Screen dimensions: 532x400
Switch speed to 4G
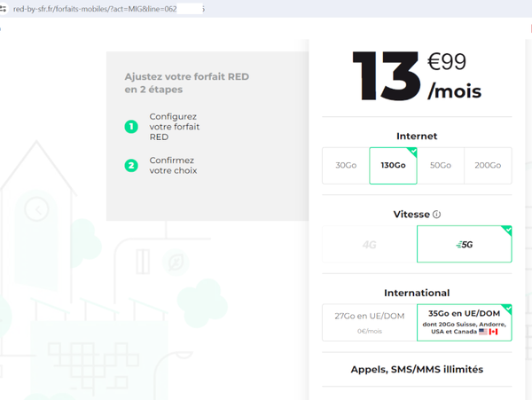(369, 245)
